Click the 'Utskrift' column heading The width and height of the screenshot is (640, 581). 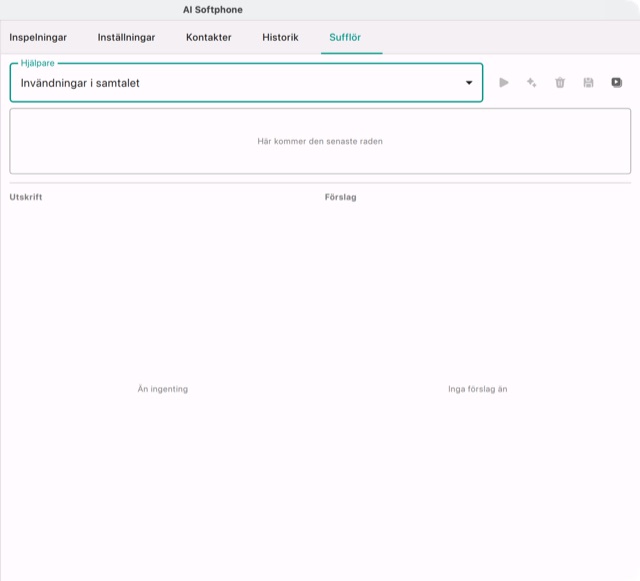click(x=26, y=197)
